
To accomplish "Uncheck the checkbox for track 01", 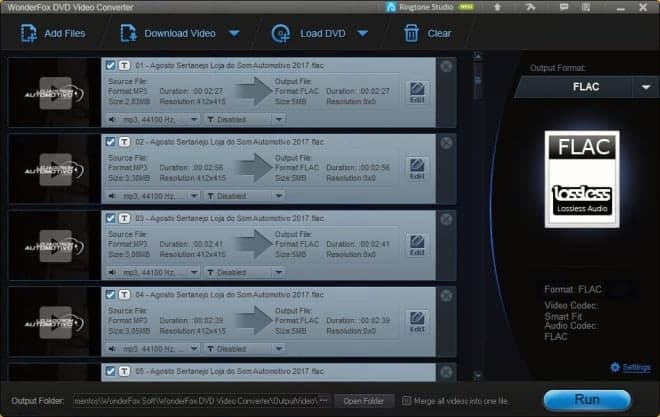I will tap(110, 65).
